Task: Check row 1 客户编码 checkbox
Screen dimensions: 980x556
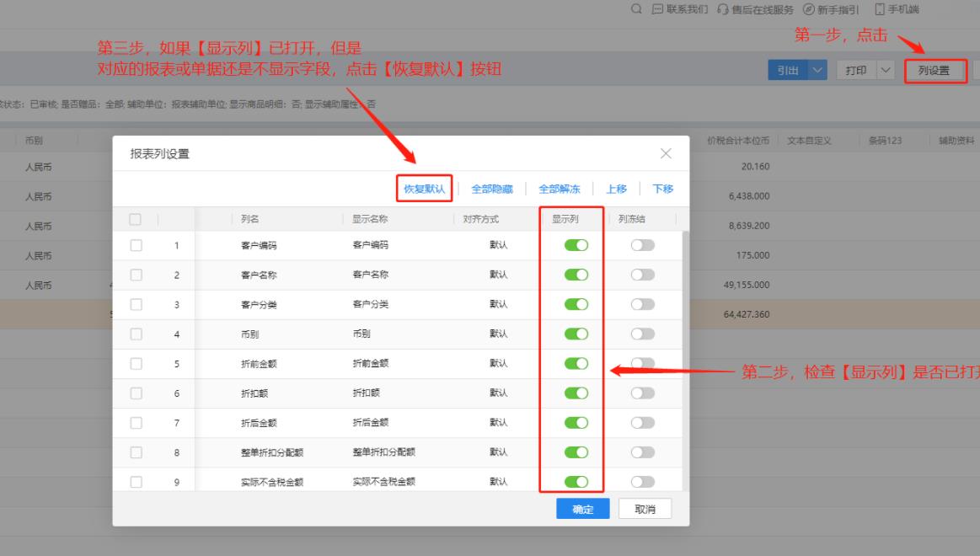Action: click(136, 245)
